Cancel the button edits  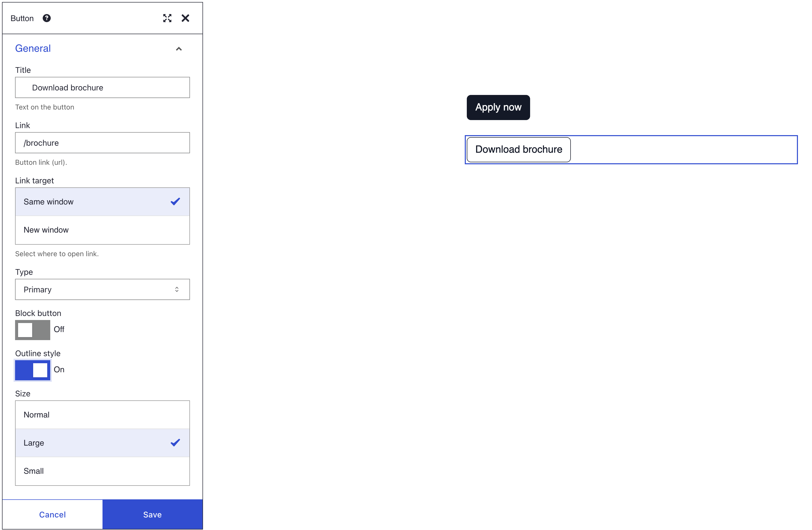tap(53, 514)
